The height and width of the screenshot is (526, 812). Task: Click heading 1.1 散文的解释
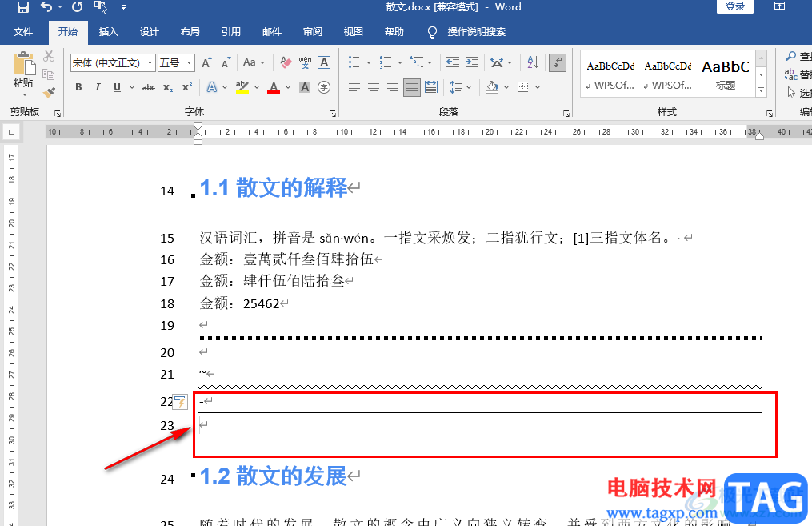click(273, 187)
